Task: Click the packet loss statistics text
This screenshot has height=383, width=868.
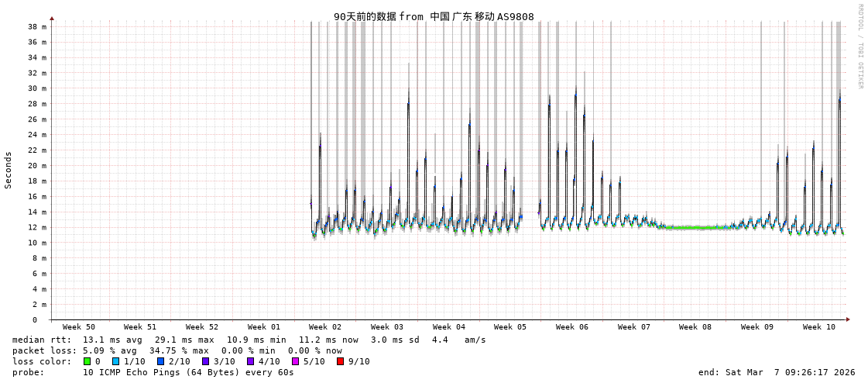Action: click(177, 350)
